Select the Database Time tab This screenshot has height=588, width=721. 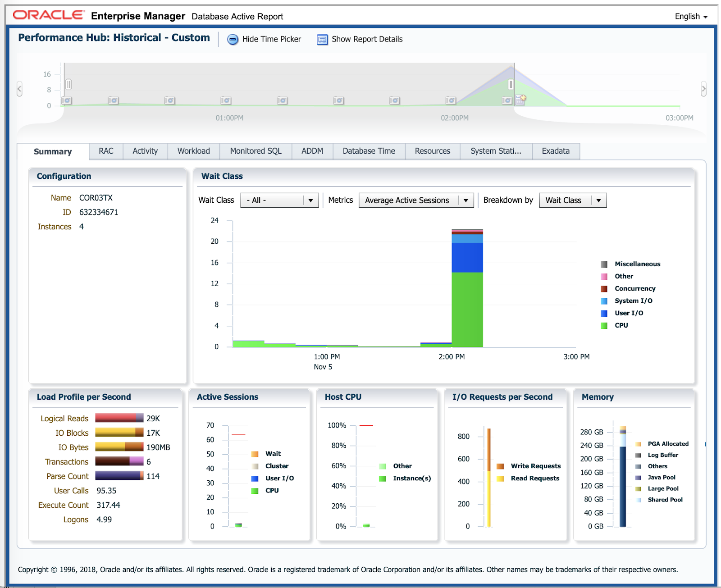click(369, 151)
